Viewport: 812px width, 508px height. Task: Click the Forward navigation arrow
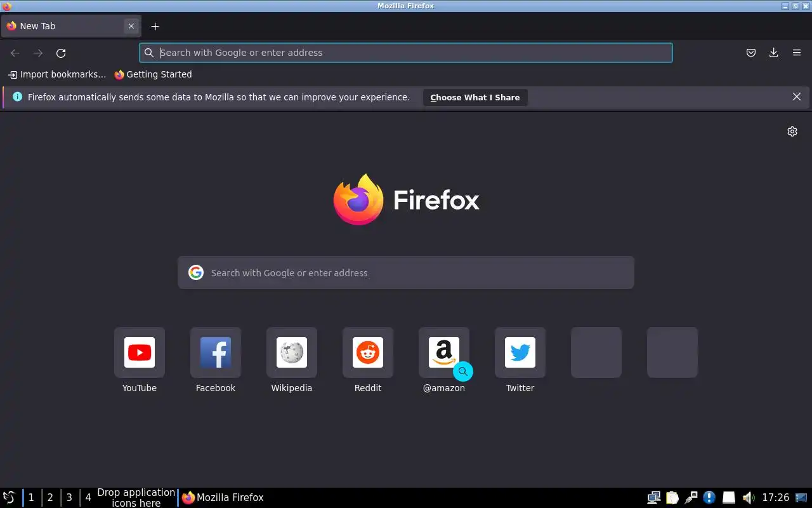[x=38, y=53]
